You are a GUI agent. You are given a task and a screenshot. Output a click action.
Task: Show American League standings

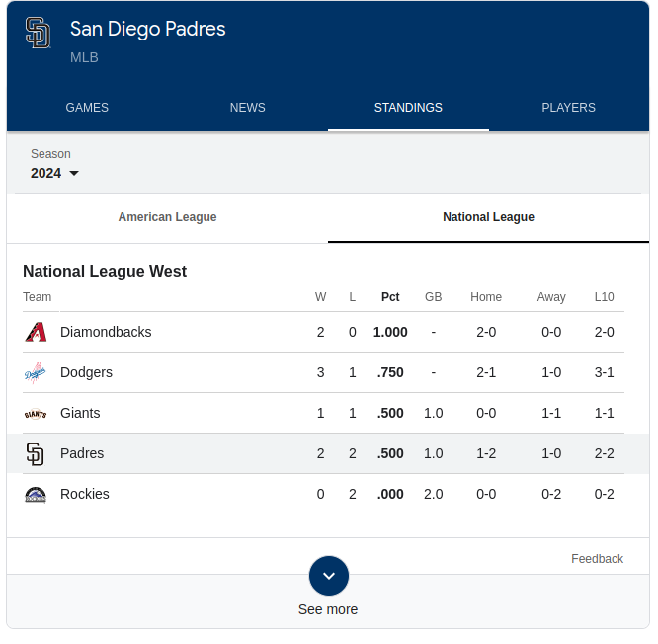167,217
